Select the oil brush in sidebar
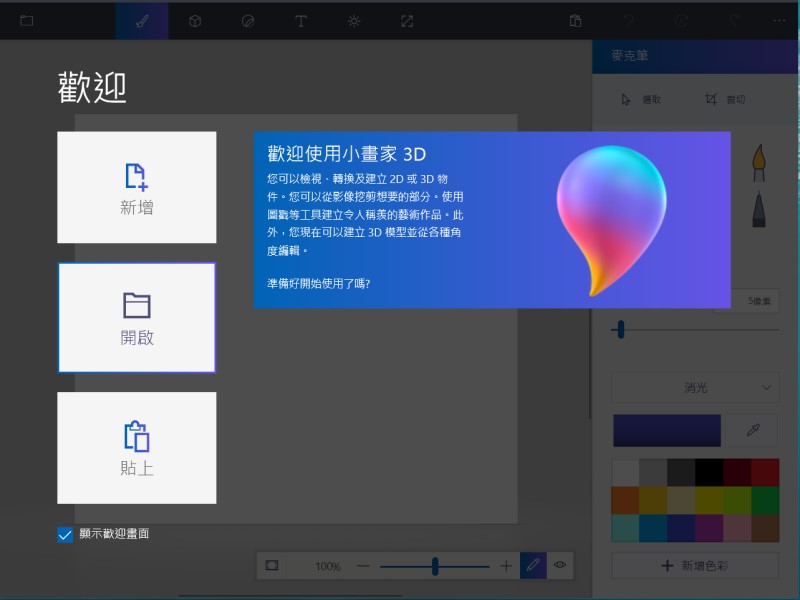 tap(759, 163)
